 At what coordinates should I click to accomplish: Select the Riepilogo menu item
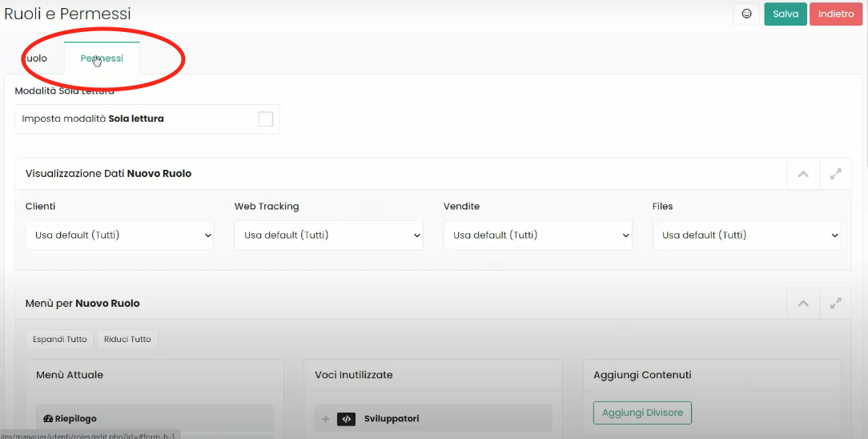coord(155,418)
